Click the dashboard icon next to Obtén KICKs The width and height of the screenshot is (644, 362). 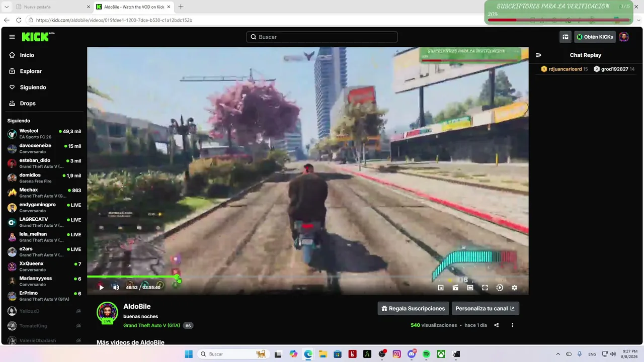(x=566, y=37)
